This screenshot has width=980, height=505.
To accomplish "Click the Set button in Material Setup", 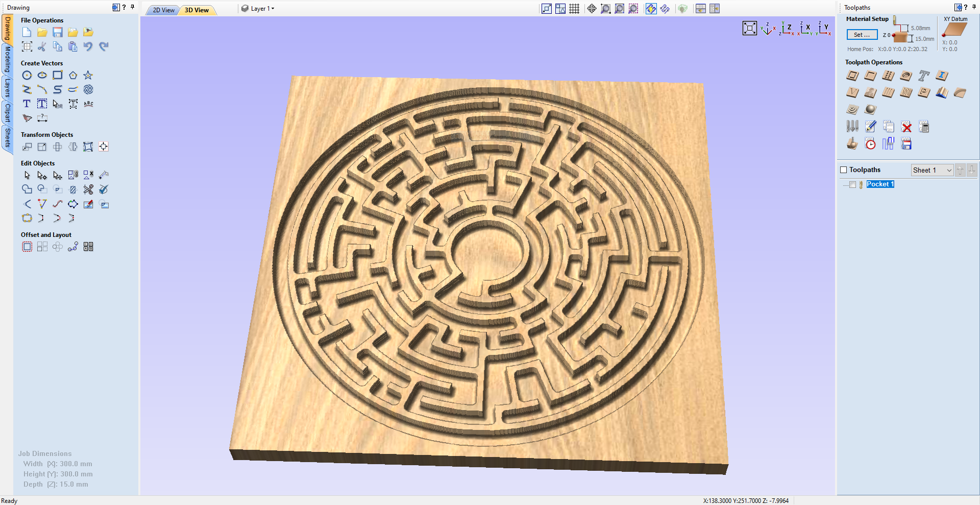I will [x=862, y=35].
